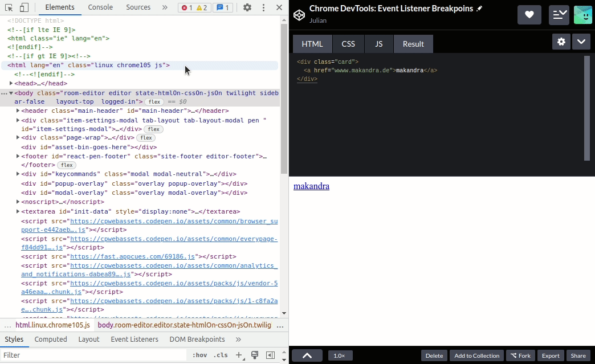Open the user avatar menu
The height and width of the screenshot is (364, 595).
pyautogui.click(x=582, y=15)
